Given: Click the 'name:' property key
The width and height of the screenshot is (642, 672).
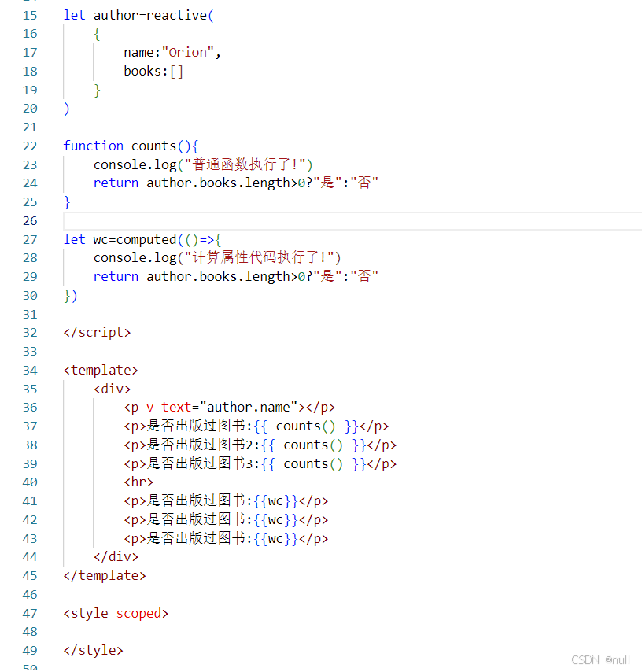Looking at the screenshot, I should (142, 52).
